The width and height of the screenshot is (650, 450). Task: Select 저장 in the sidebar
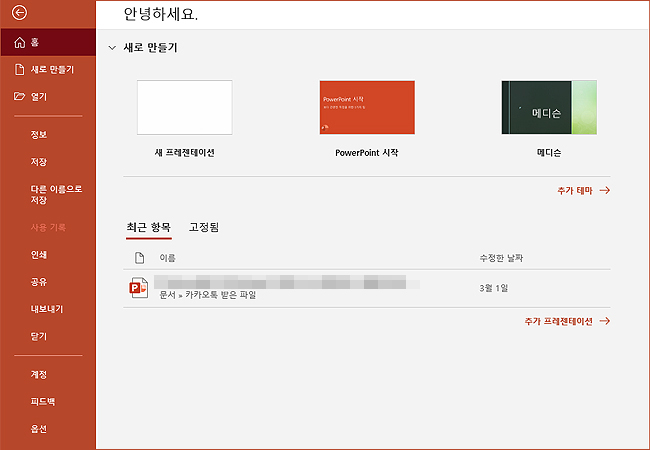[39, 162]
